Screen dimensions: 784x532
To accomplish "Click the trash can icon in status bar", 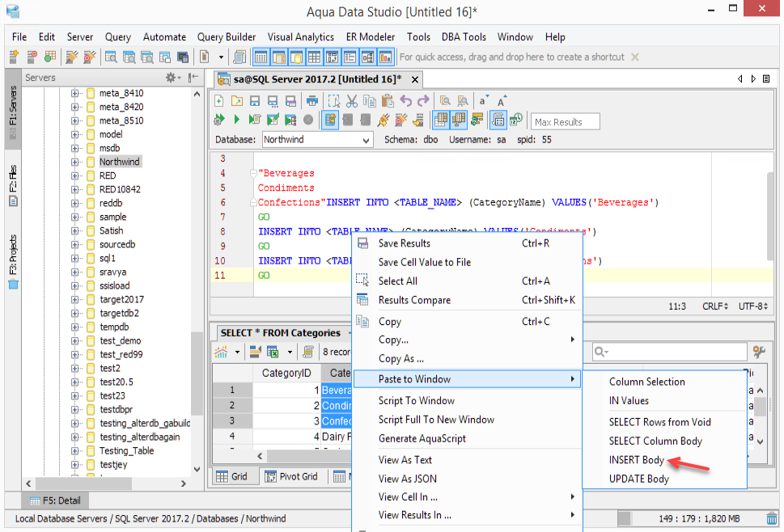I will pyautogui.click(x=772, y=519).
